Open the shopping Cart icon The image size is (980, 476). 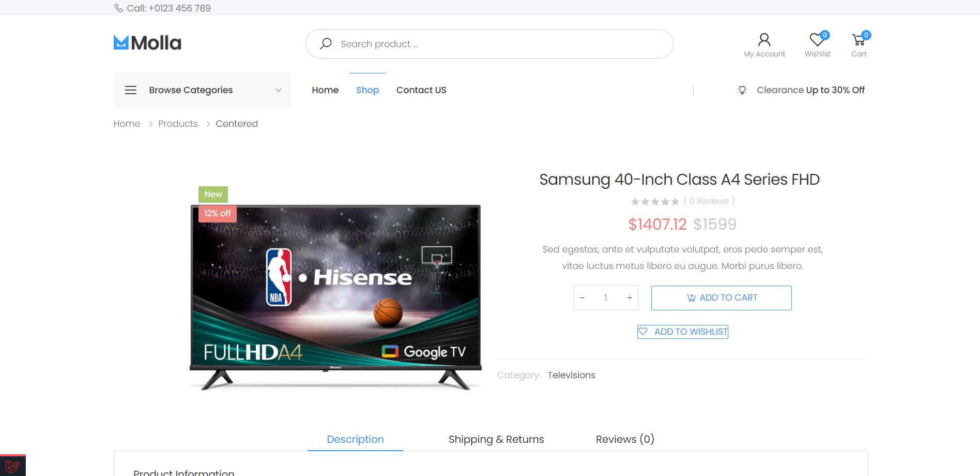click(859, 40)
